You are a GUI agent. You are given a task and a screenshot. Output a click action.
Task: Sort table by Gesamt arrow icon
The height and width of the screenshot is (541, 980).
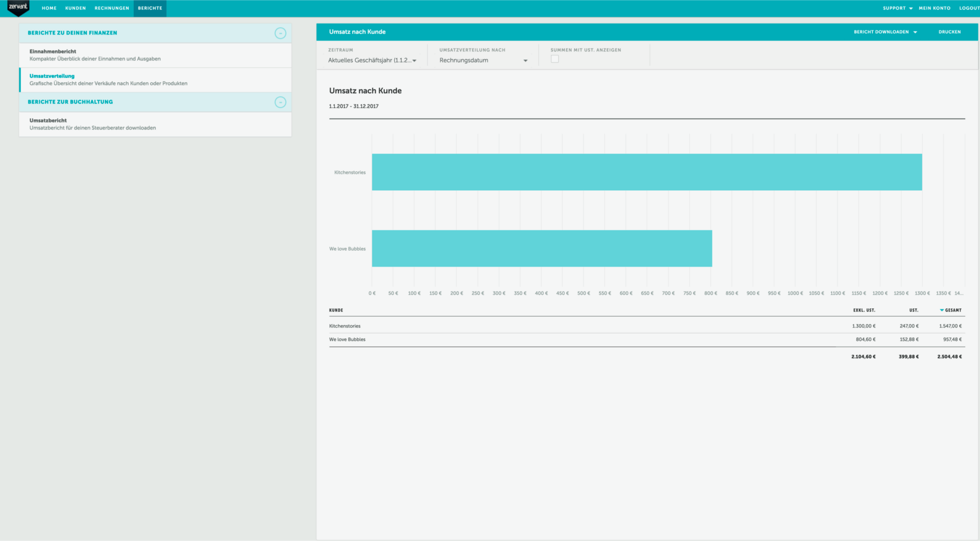pos(941,310)
